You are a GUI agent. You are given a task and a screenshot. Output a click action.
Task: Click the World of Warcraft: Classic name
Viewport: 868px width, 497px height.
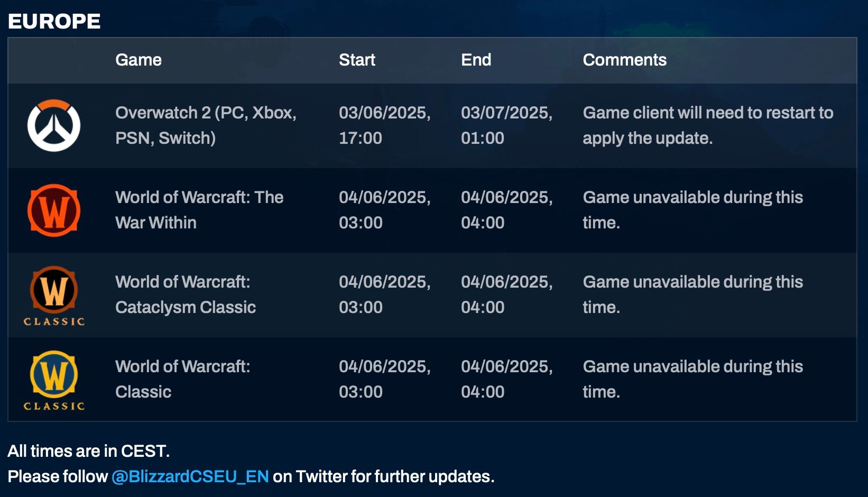pos(182,379)
